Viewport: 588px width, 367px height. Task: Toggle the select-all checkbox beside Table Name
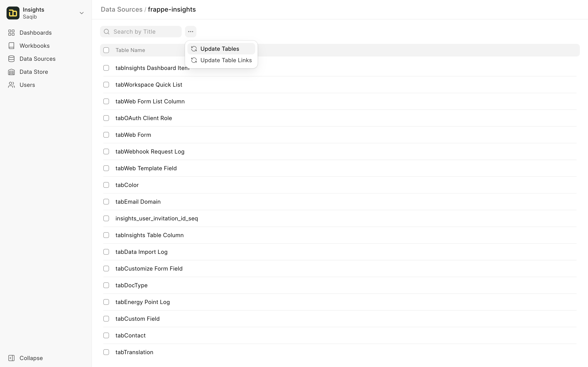[106, 50]
